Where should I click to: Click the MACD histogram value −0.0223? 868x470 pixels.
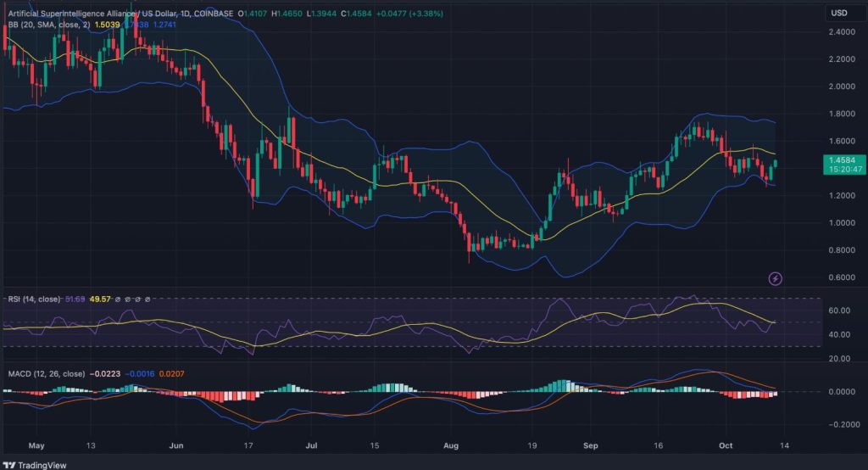(x=104, y=373)
